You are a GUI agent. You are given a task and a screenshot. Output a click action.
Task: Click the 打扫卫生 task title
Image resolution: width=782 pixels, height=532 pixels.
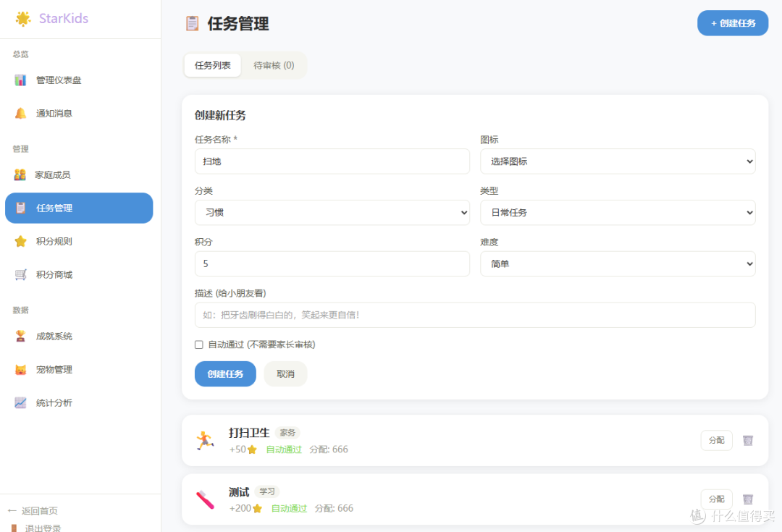point(249,433)
